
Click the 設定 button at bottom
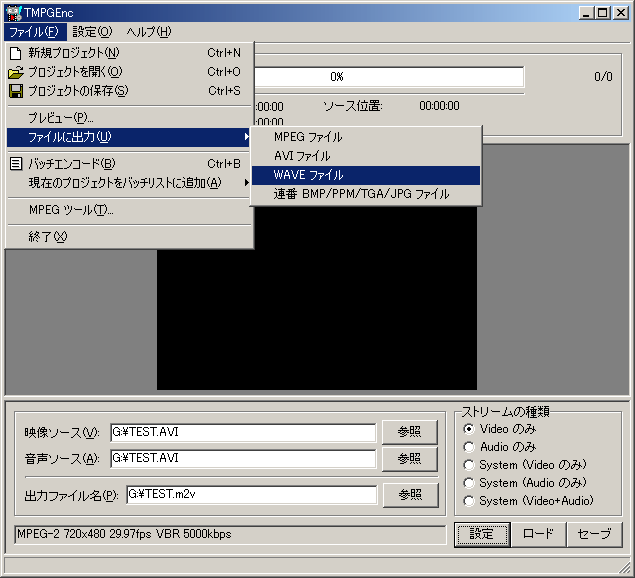(482, 535)
